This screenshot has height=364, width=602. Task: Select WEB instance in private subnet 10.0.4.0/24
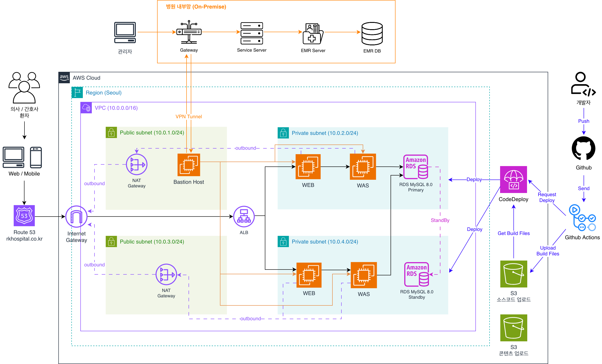[x=309, y=275]
